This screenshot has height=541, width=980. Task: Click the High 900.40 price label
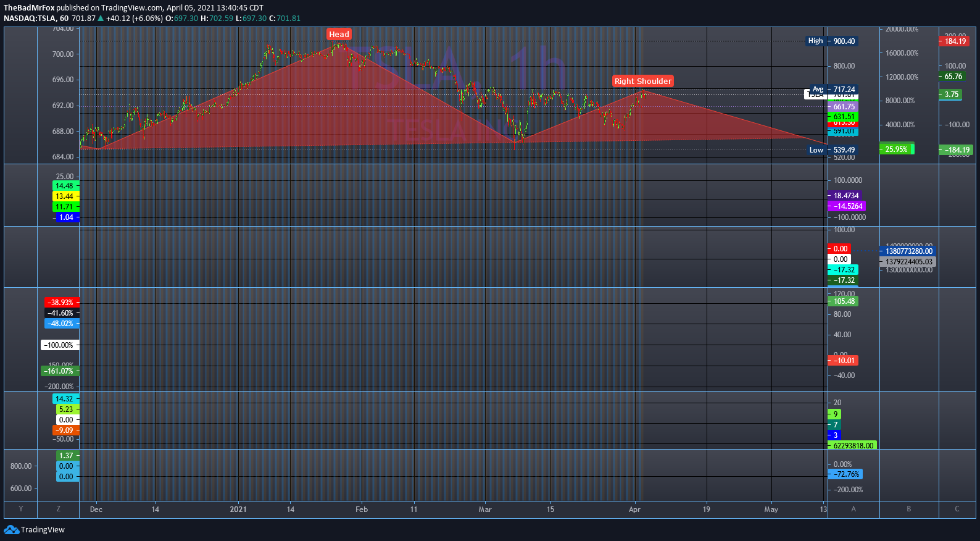pyautogui.click(x=833, y=41)
